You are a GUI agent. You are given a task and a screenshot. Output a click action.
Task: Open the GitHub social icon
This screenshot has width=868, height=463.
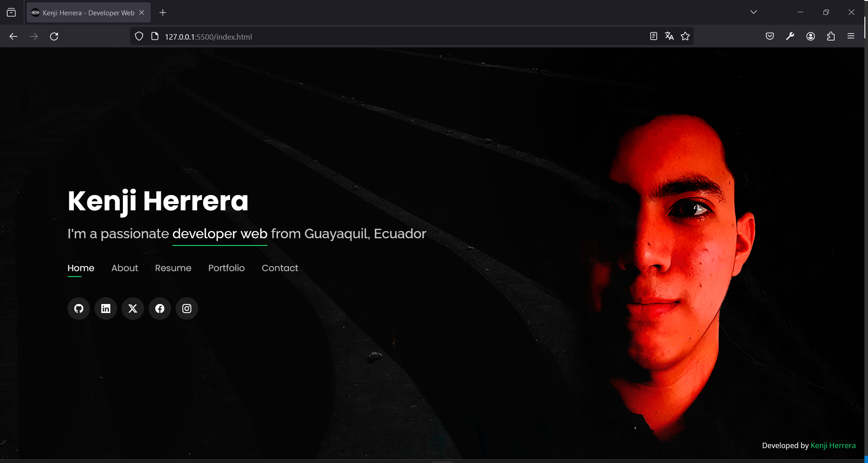(x=79, y=309)
